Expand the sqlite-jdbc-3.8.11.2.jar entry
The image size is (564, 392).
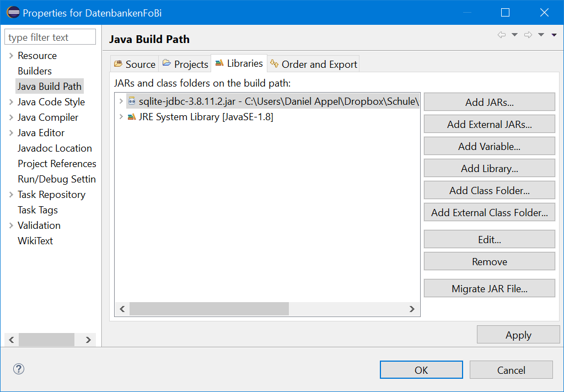[x=121, y=101]
